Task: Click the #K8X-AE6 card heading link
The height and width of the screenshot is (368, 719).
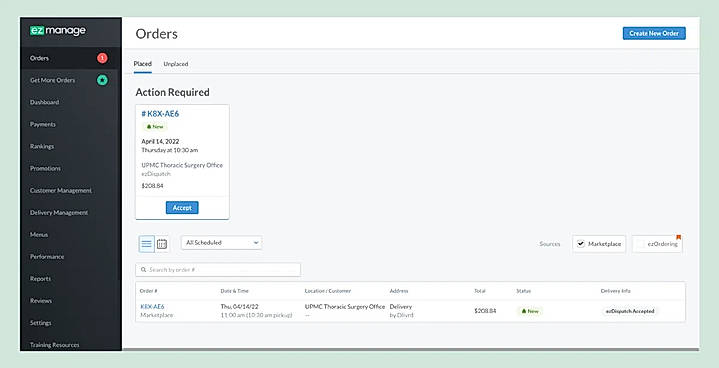Action: [160, 114]
